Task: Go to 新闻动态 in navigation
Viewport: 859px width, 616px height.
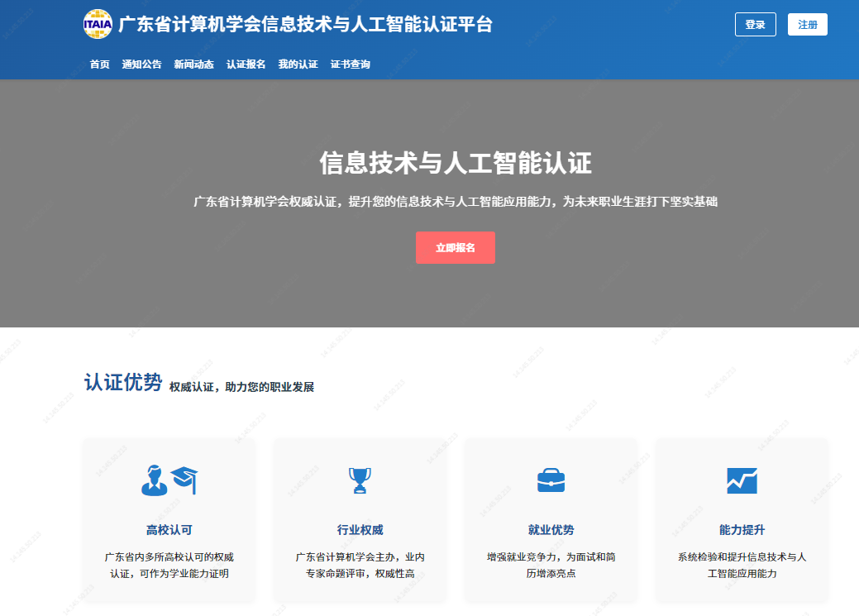Action: tap(194, 64)
